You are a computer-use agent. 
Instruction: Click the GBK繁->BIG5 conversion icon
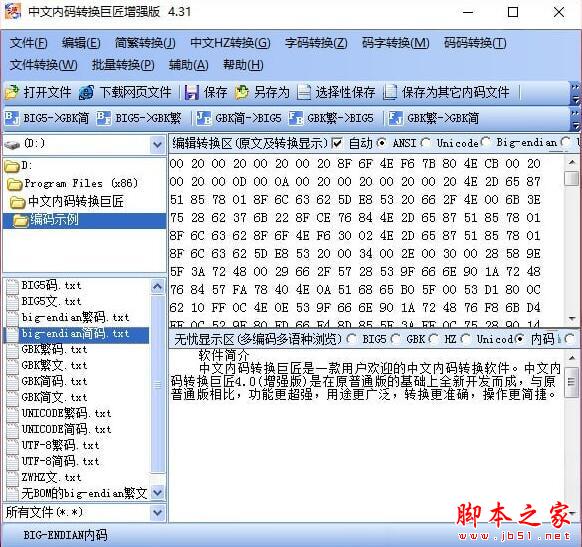[x=295, y=118]
